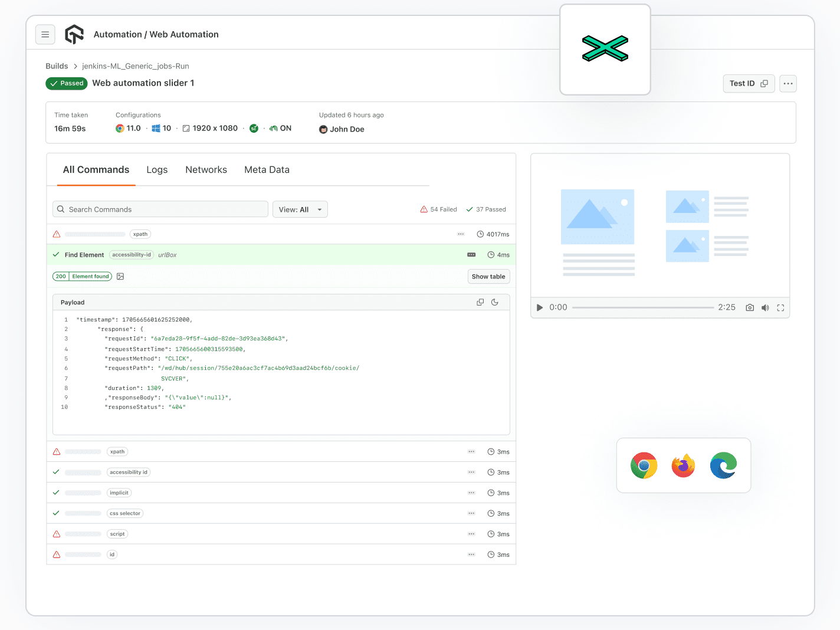The width and height of the screenshot is (840, 630).
Task: Enter fullscreen video mode
Action: pos(780,307)
